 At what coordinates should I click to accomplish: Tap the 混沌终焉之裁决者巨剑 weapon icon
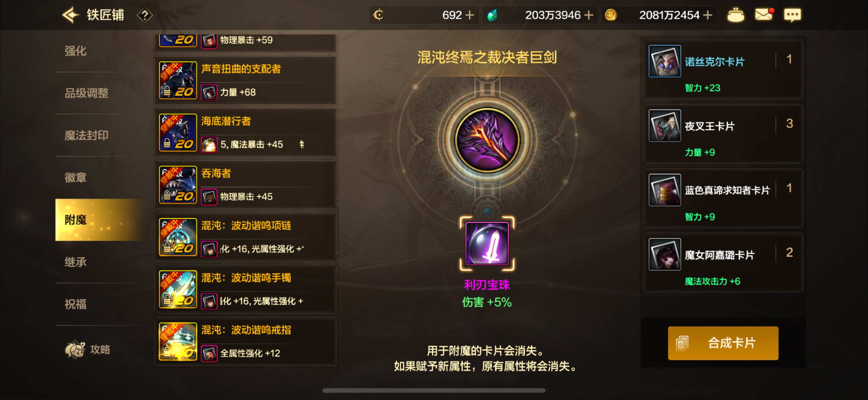point(487,140)
